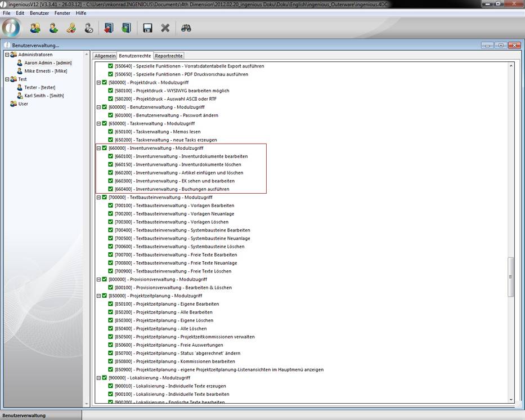Click the gray X delete toolbar icon
This screenshot has height=420, width=525.
165,28
